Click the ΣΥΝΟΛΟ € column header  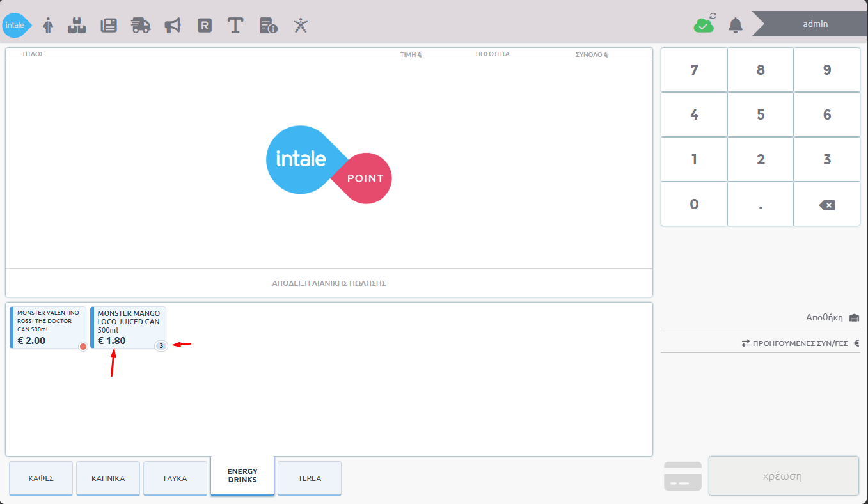click(x=592, y=54)
